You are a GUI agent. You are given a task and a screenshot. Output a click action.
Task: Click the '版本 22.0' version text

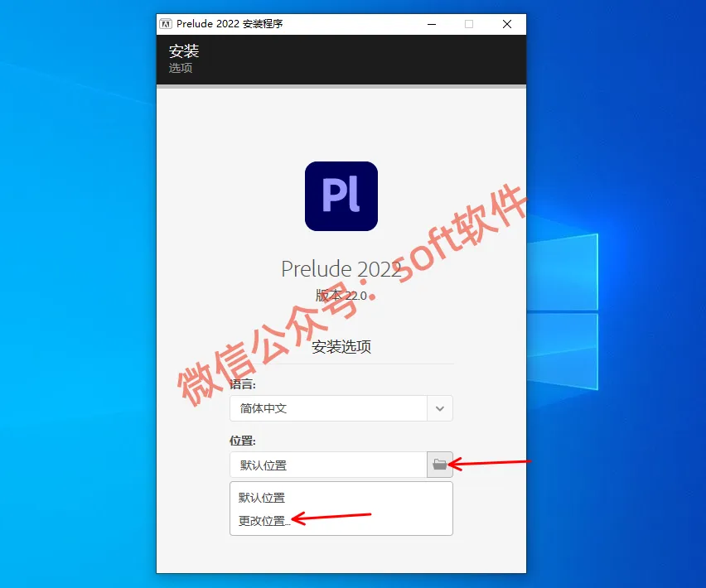(341, 296)
